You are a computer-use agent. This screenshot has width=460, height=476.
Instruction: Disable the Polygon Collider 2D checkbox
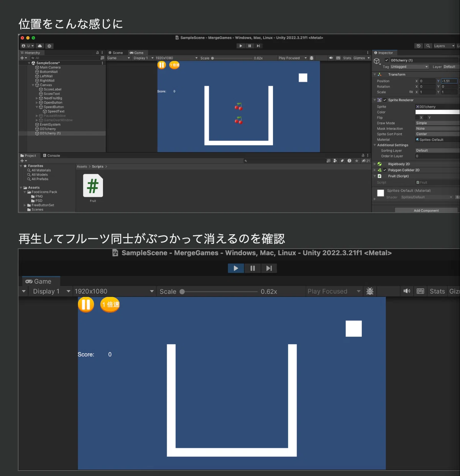[x=385, y=170]
